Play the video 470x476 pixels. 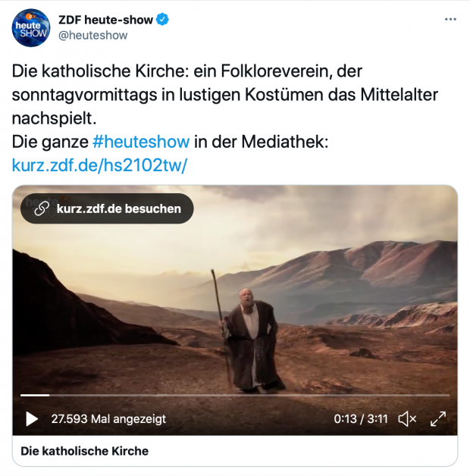[32, 419]
